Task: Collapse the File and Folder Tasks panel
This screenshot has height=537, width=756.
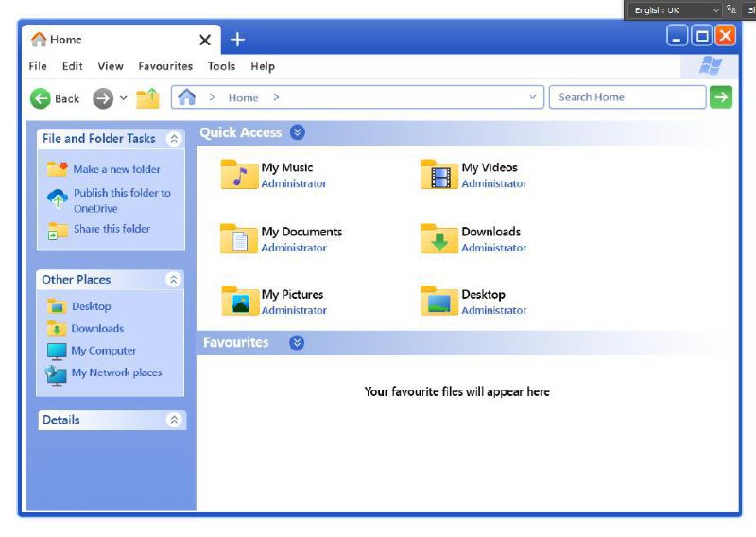Action: pyautogui.click(x=174, y=139)
